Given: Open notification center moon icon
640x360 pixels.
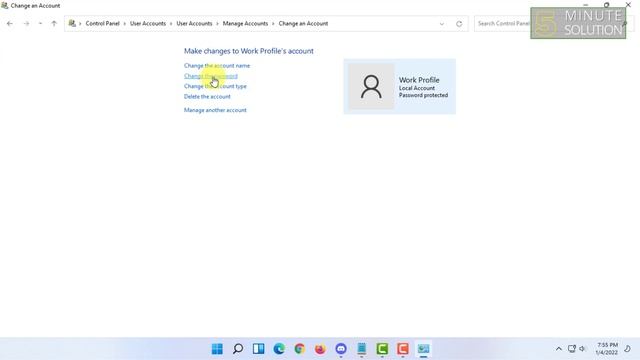Looking at the screenshot, I should click(628, 349).
